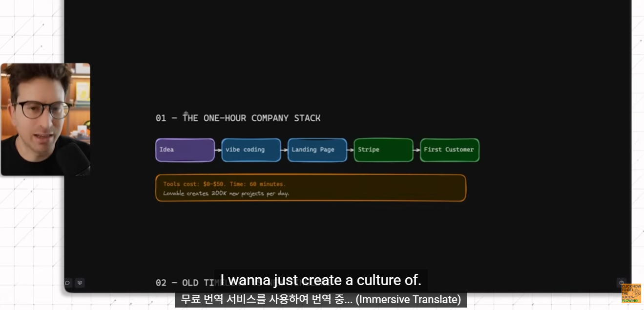
Task: Open the question mark help icon
Action: [x=622, y=283]
